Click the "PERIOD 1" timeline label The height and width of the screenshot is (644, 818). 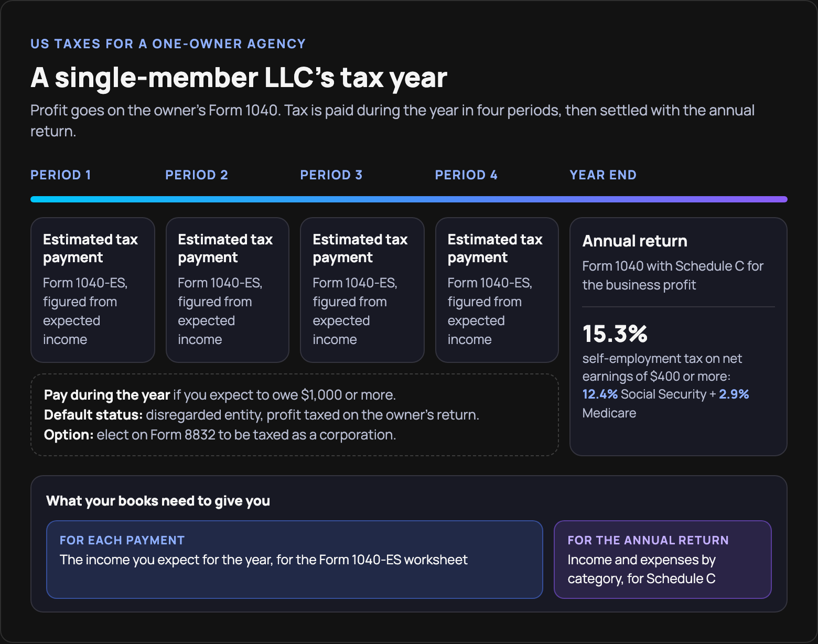pyautogui.click(x=61, y=175)
